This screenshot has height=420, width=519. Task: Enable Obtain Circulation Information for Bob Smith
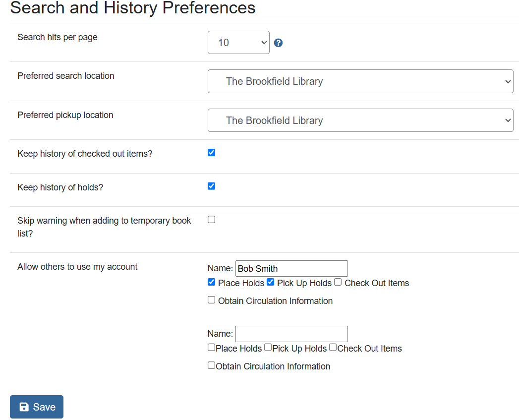click(211, 300)
